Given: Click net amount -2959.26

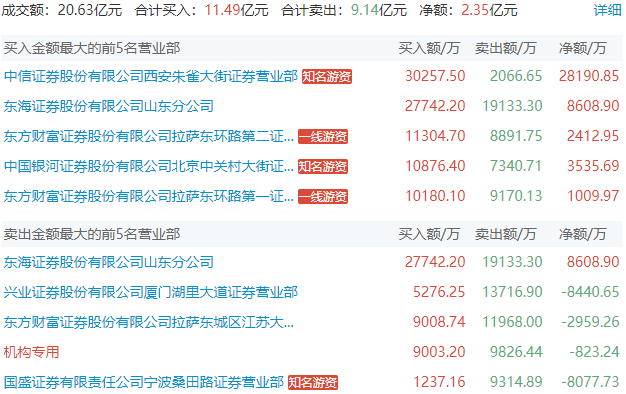Looking at the screenshot, I should 590,322.
